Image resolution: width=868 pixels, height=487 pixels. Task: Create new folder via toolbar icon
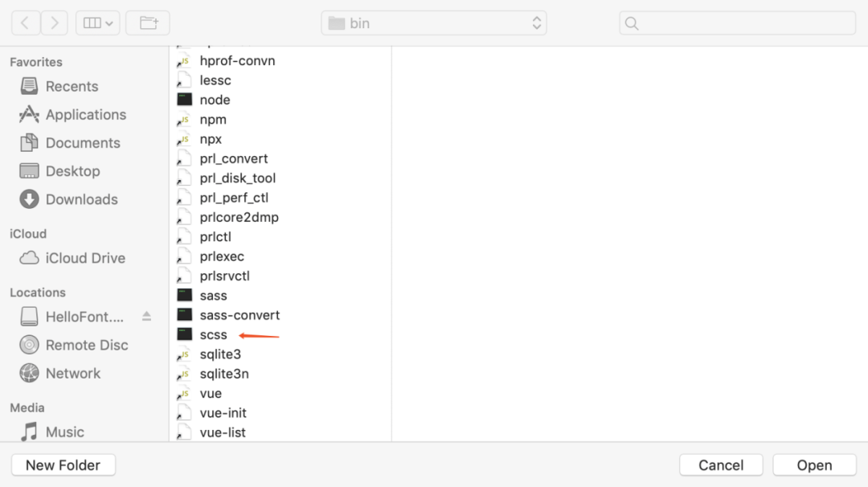click(x=148, y=23)
